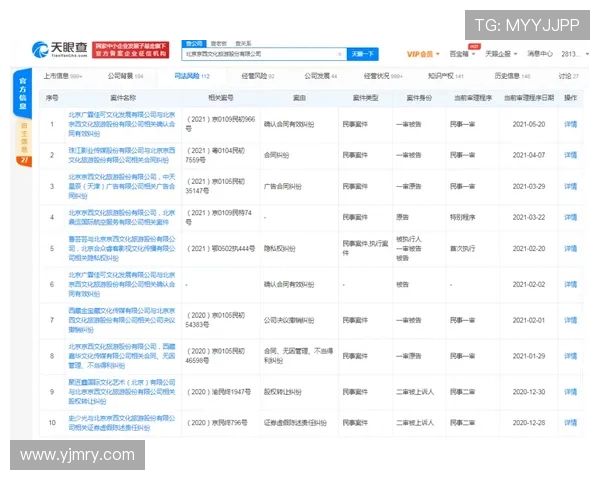Click case number containing 35147号
This screenshot has width=600, height=480.
(215, 186)
